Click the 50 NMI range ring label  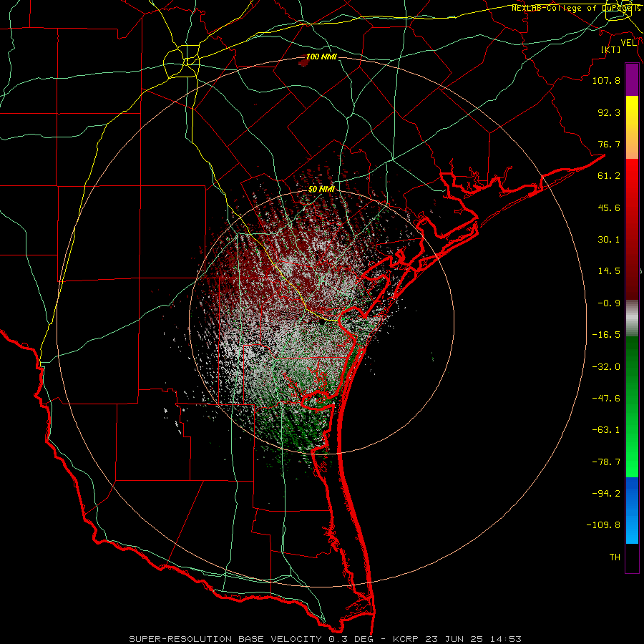tap(321, 190)
